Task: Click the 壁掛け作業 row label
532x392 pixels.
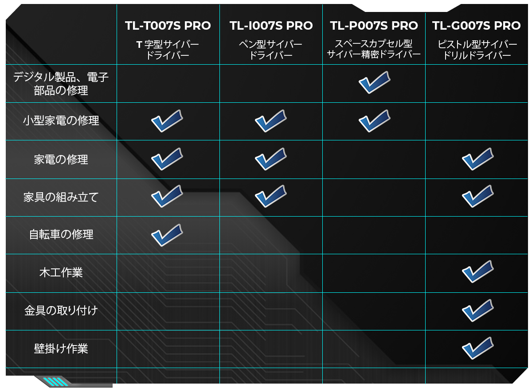Action: coord(61,349)
